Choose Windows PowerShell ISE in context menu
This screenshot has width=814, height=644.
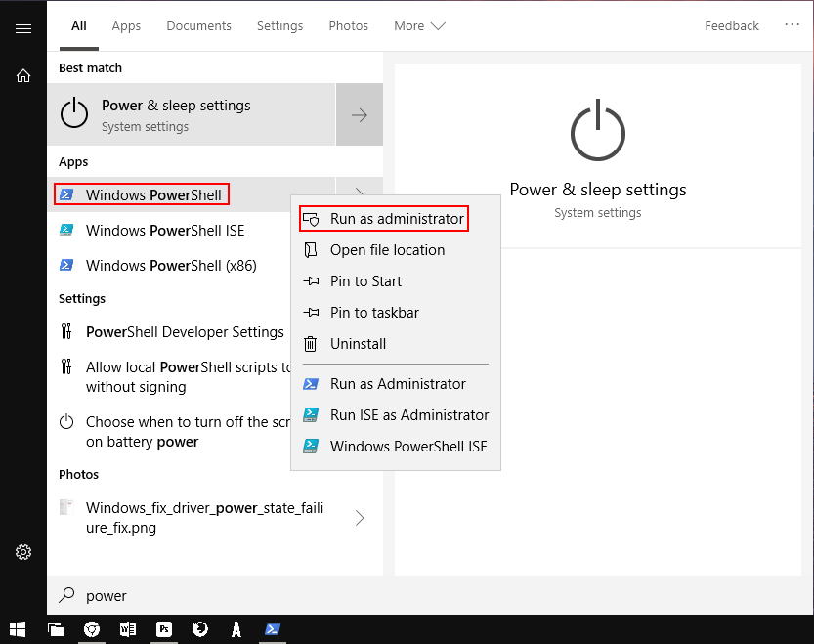tap(396, 447)
